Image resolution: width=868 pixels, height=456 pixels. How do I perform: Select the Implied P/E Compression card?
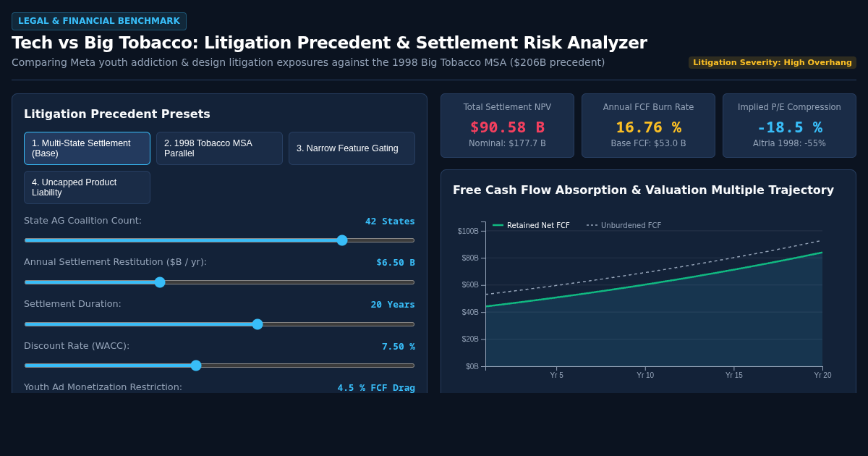[x=789, y=126]
